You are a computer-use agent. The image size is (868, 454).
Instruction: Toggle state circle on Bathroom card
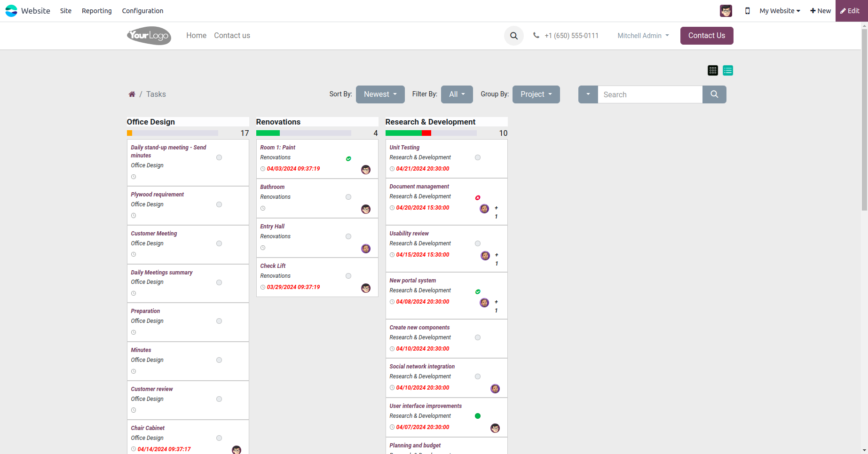(x=348, y=197)
